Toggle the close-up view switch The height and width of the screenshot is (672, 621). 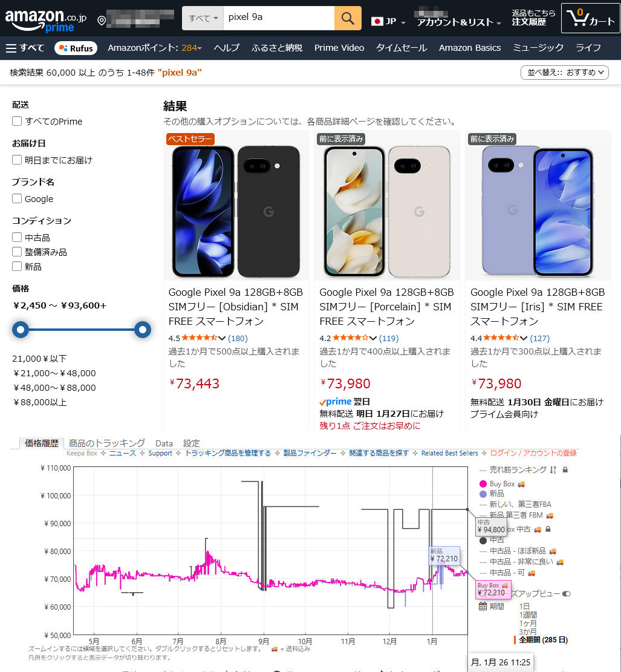click(x=566, y=593)
